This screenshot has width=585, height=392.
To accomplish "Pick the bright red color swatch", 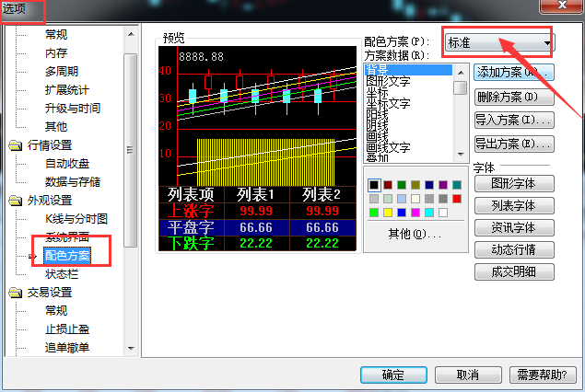I will pos(457,199).
